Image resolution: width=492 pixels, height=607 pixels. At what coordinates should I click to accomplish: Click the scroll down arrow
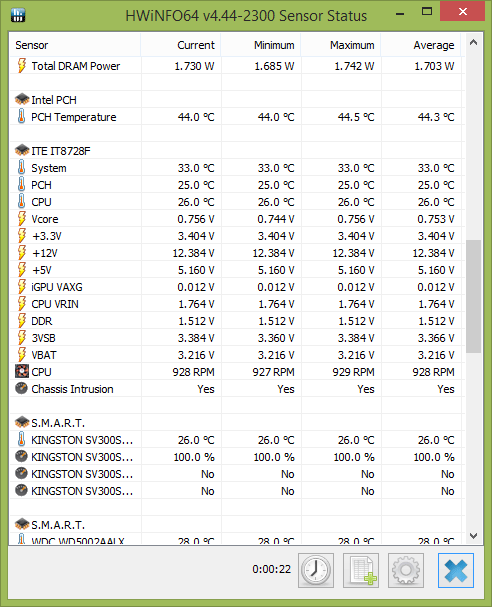pos(473,536)
